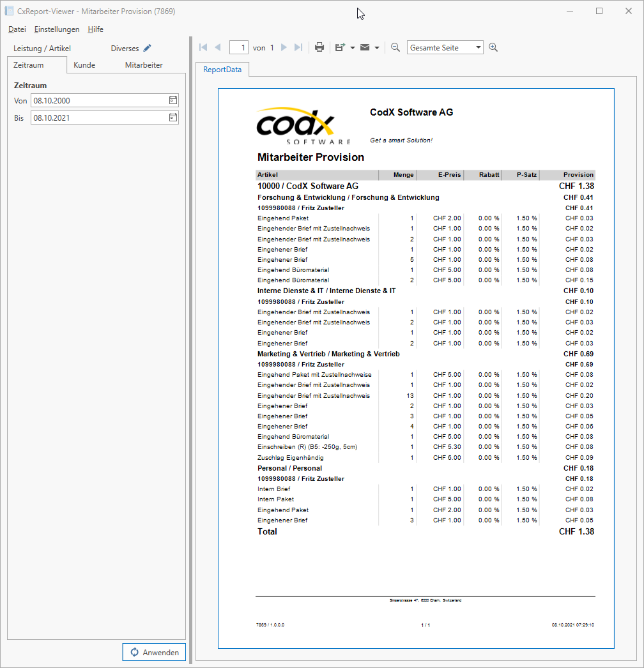Viewport: 644px width, 668px height.
Task: Open the Gesamte Seite zoom combo box
Action: (445, 47)
